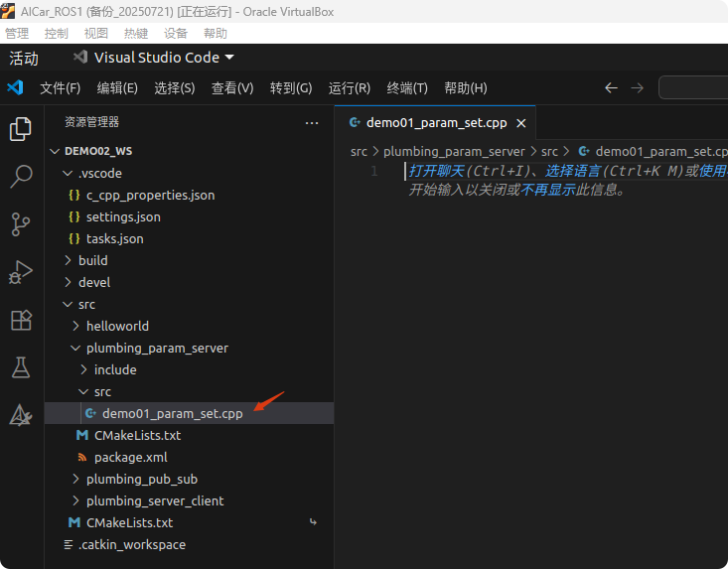
Task: Click 选择语言 link in editor hint
Action: pos(573,171)
